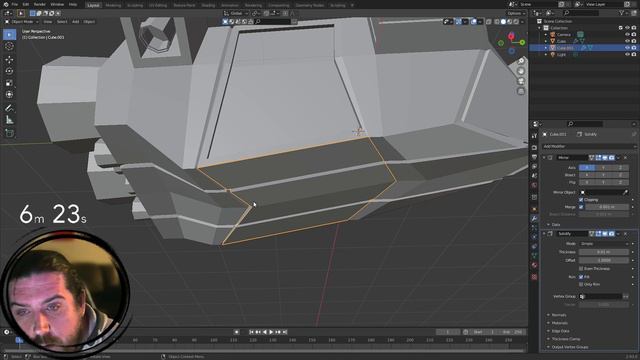Jump to last frame in timeline
640x360 pixels.
(285, 332)
